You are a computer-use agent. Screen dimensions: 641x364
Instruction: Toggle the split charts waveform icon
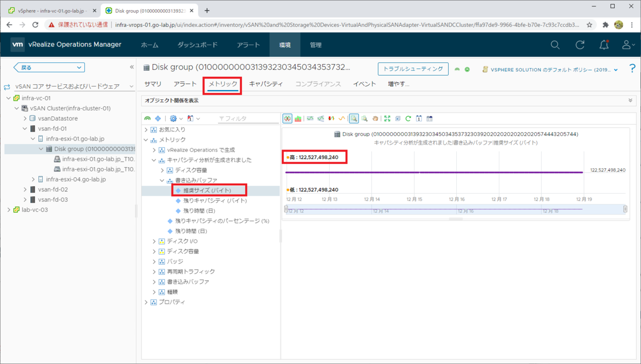[x=287, y=118]
